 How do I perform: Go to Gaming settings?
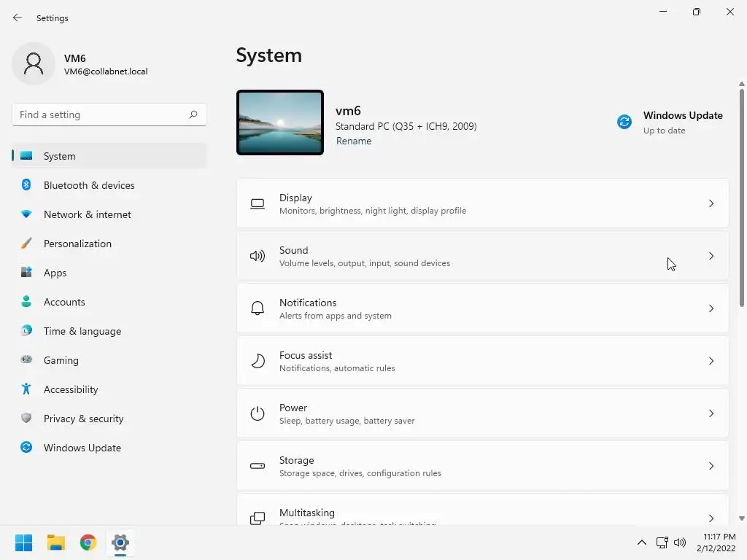[109, 359]
